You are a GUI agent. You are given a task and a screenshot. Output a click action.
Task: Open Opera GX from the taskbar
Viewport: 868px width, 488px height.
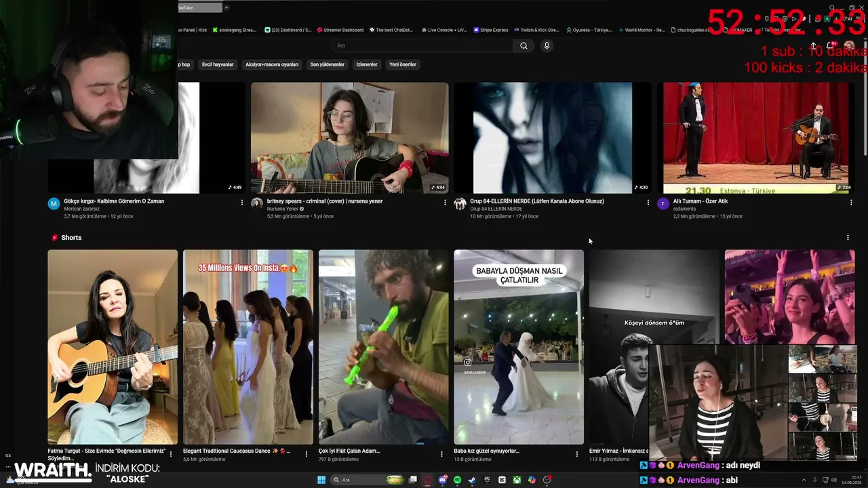pyautogui.click(x=428, y=480)
